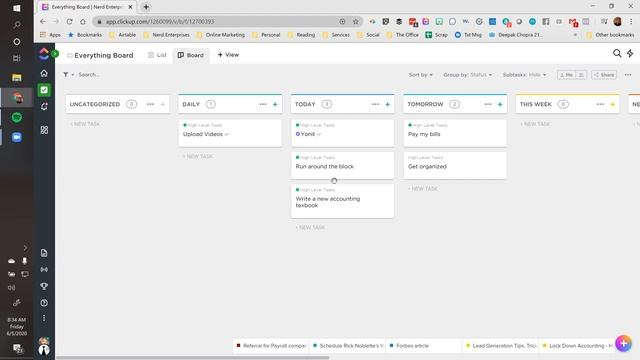This screenshot has width=640, height=360.
Task: Switch to the List view tab
Action: point(158,55)
